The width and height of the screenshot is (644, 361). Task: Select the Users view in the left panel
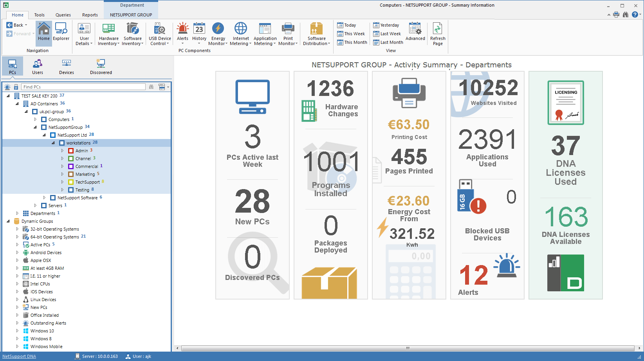pos(38,66)
